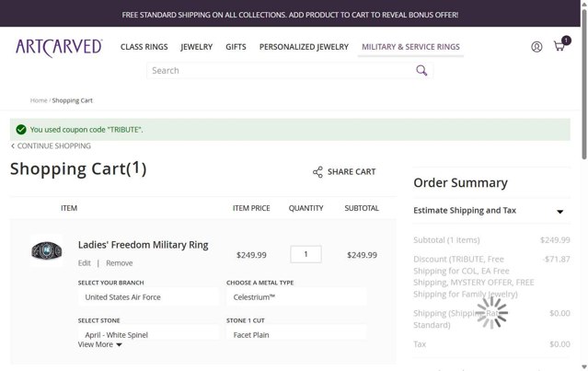Go to Home breadcrumb link

point(39,100)
